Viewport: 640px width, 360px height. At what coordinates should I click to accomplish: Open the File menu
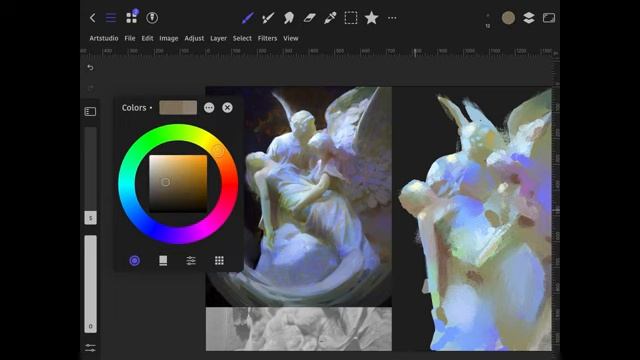click(x=130, y=38)
